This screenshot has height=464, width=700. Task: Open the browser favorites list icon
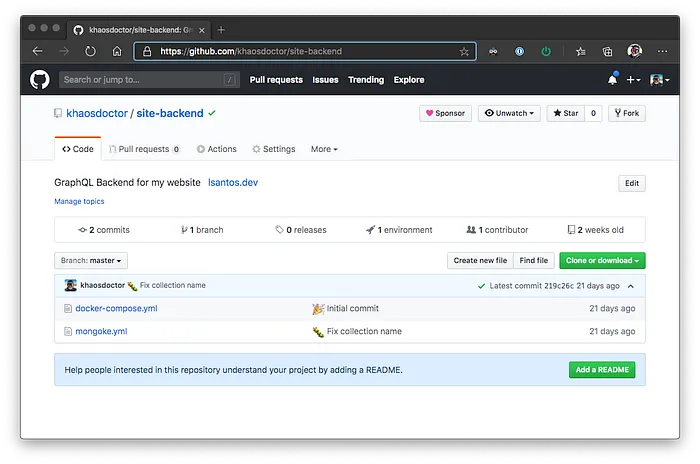[x=581, y=52]
